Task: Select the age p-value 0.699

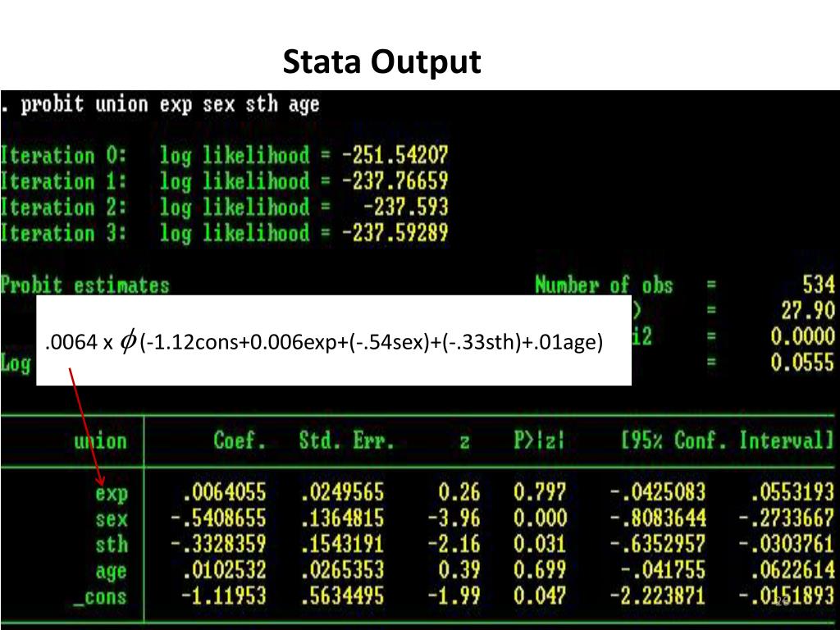Action: point(540,570)
